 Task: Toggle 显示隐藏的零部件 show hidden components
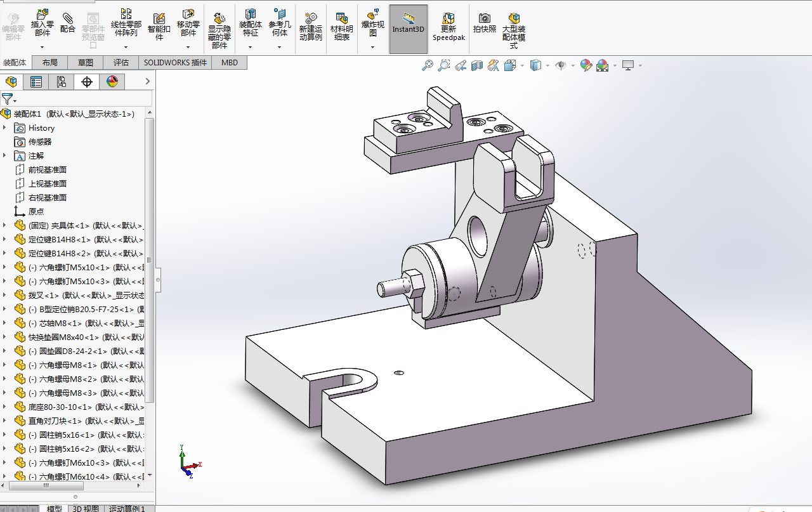pyautogui.click(x=219, y=30)
